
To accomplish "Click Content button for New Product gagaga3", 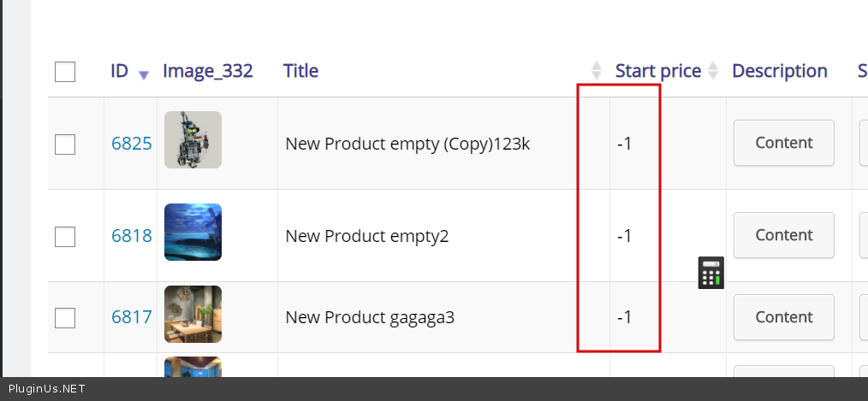I will pos(783,317).
